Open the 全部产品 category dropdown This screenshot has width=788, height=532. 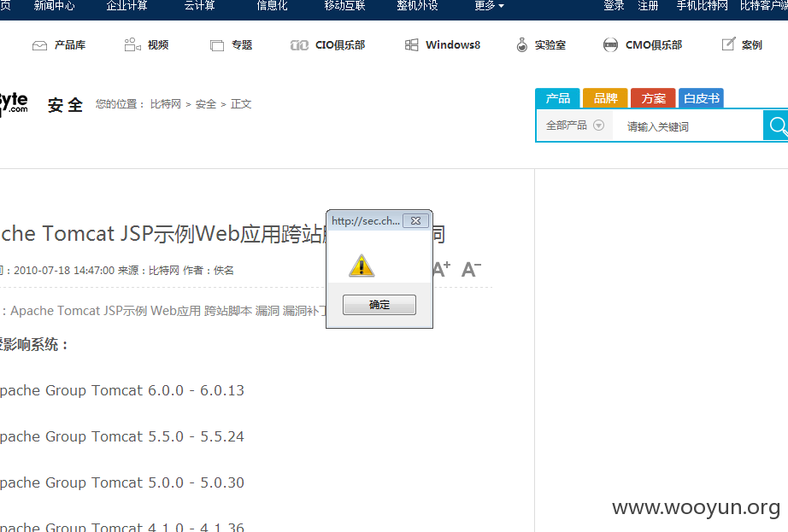click(x=575, y=126)
